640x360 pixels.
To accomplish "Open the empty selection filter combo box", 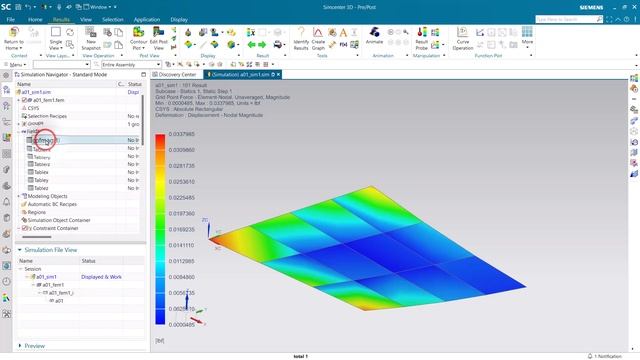I will point(62,64).
